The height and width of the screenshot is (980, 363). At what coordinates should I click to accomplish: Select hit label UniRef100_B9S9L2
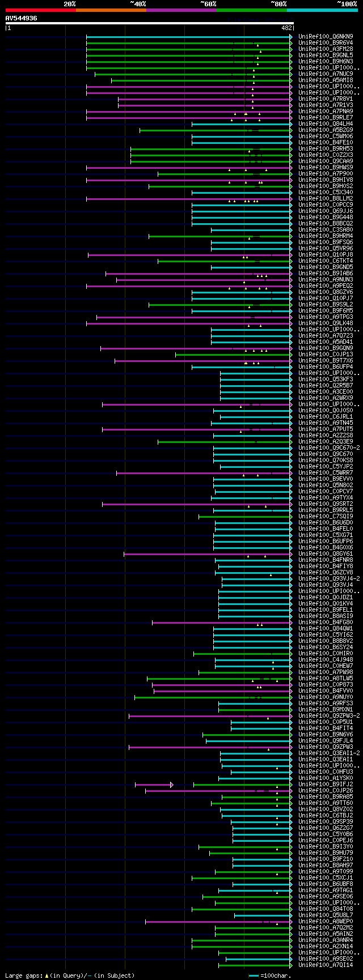click(x=326, y=304)
